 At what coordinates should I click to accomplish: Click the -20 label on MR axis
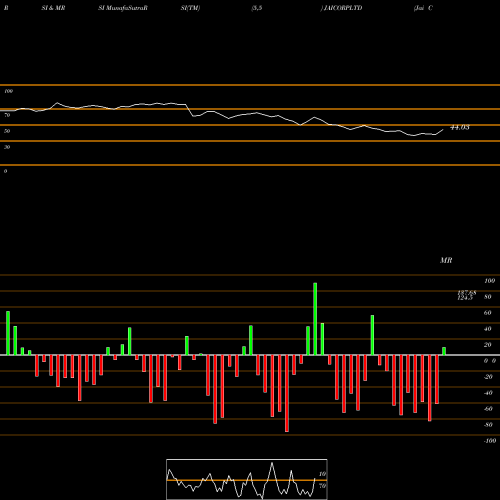[x=488, y=377]
